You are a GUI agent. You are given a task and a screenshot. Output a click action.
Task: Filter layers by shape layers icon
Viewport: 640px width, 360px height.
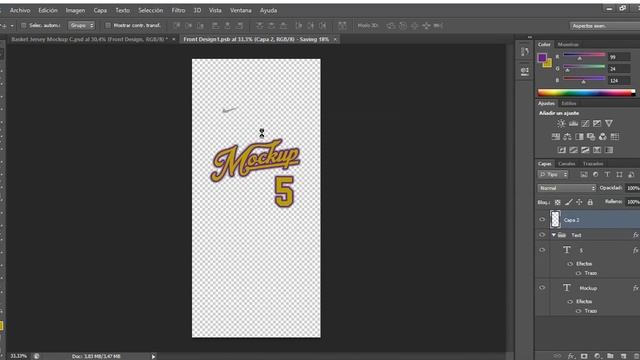click(x=619, y=175)
